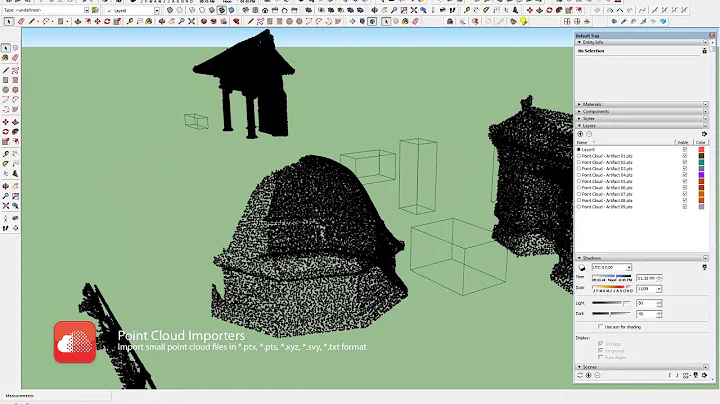The height and width of the screenshot is (404, 720).
Task: Select the Iso standard view icon
Action: click(x=245, y=10)
